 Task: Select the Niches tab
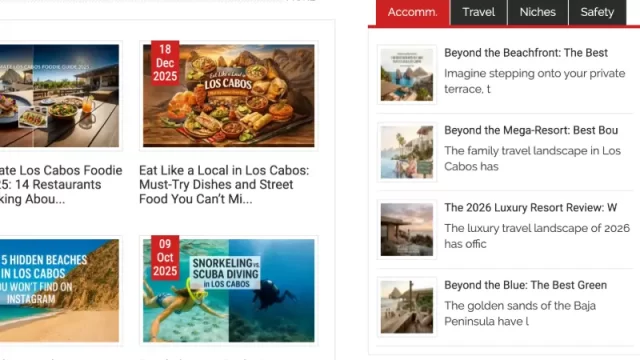[538, 12]
